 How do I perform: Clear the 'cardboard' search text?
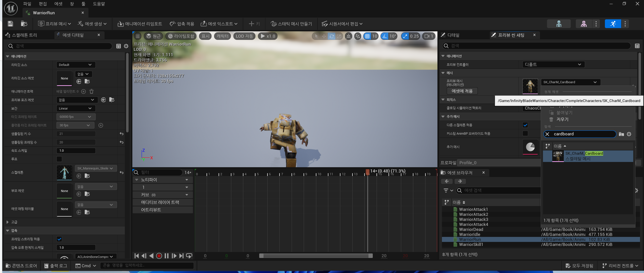(547, 134)
